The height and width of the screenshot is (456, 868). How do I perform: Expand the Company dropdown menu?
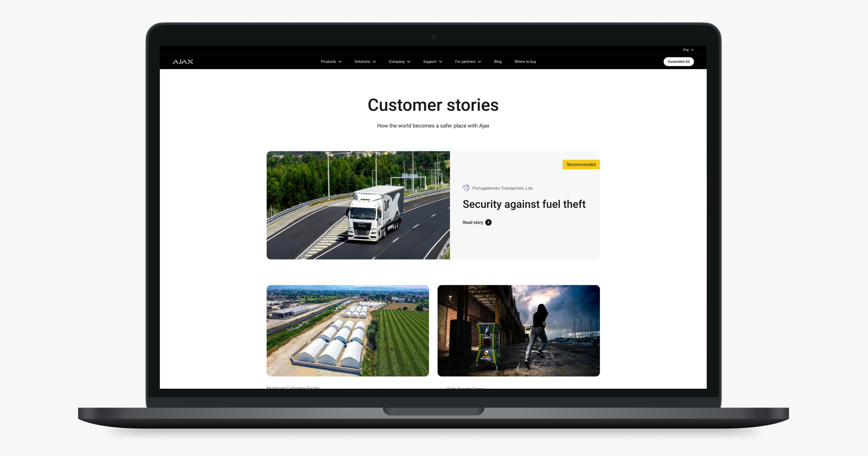pyautogui.click(x=400, y=62)
